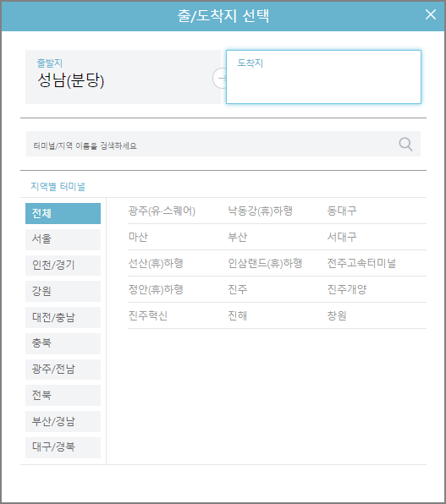Choose 선산(휴)하행 terminal
Screen dimensions: 446x504
point(156,264)
